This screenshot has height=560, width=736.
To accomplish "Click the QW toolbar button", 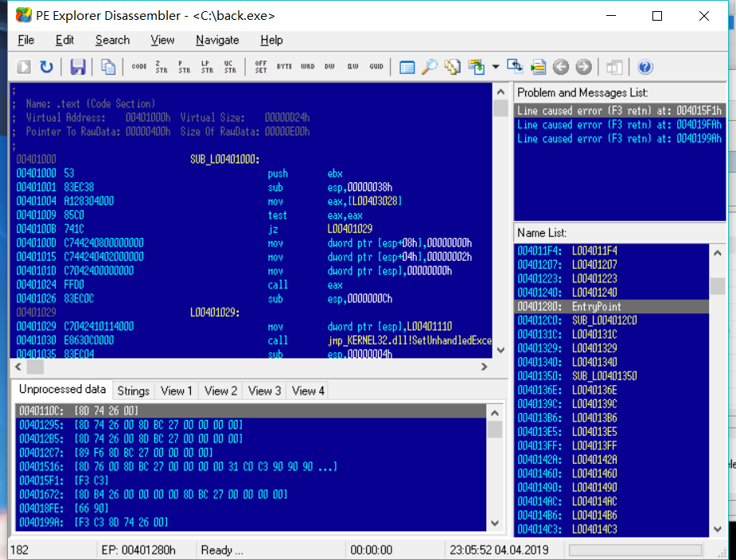I will coord(353,67).
